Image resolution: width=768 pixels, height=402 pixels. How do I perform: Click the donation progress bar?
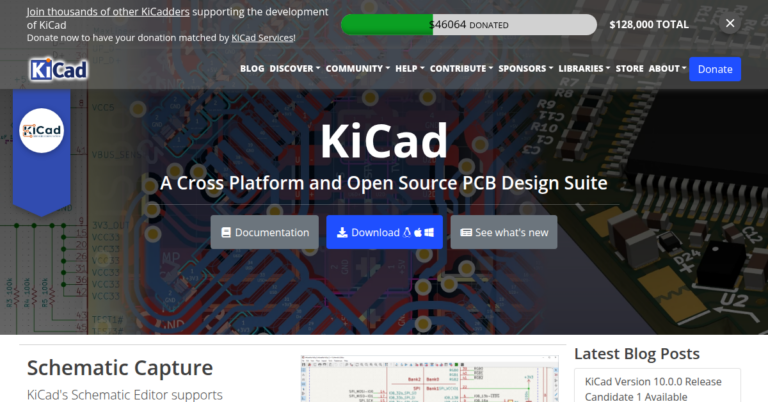pyautogui.click(x=469, y=24)
